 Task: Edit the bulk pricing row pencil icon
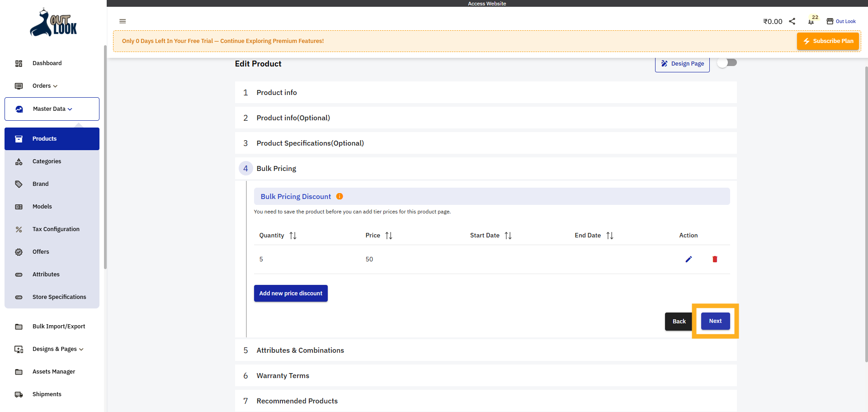[x=689, y=259]
